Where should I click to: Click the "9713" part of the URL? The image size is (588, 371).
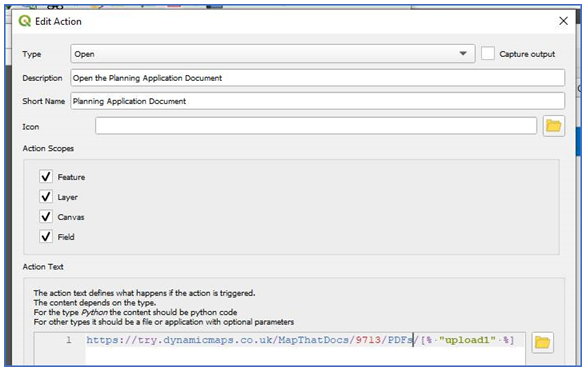(x=368, y=340)
